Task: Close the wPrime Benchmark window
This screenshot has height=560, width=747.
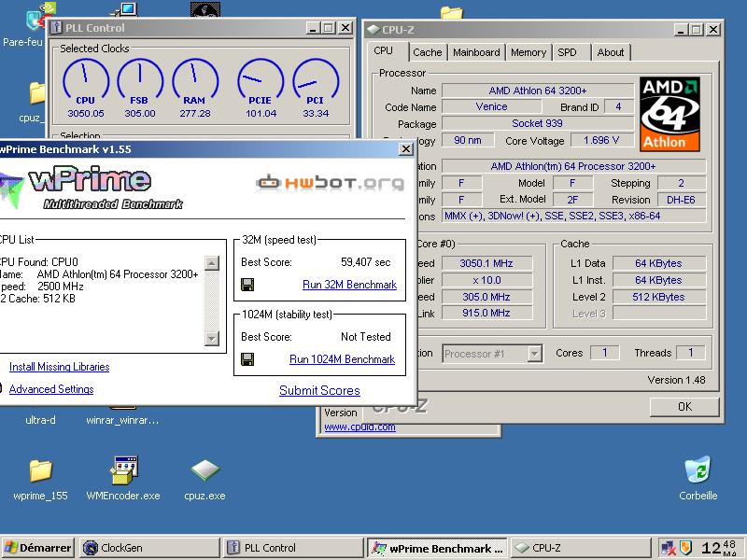Action: (406, 149)
